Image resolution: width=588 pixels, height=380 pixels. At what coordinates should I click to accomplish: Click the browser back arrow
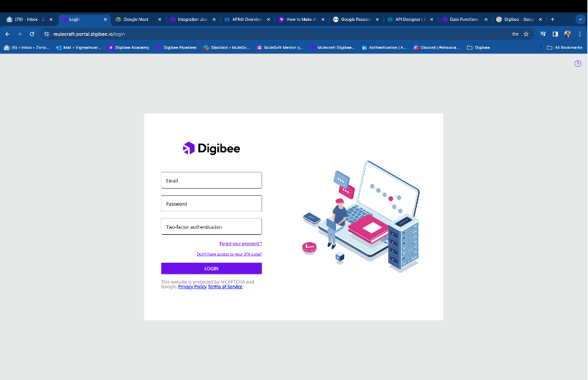pos(8,34)
